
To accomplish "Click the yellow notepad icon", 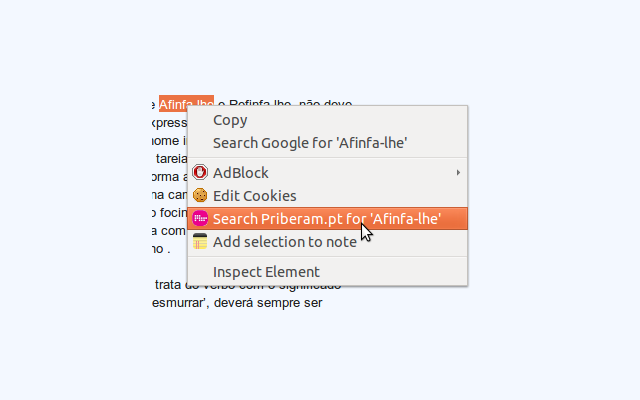I will pos(200,242).
